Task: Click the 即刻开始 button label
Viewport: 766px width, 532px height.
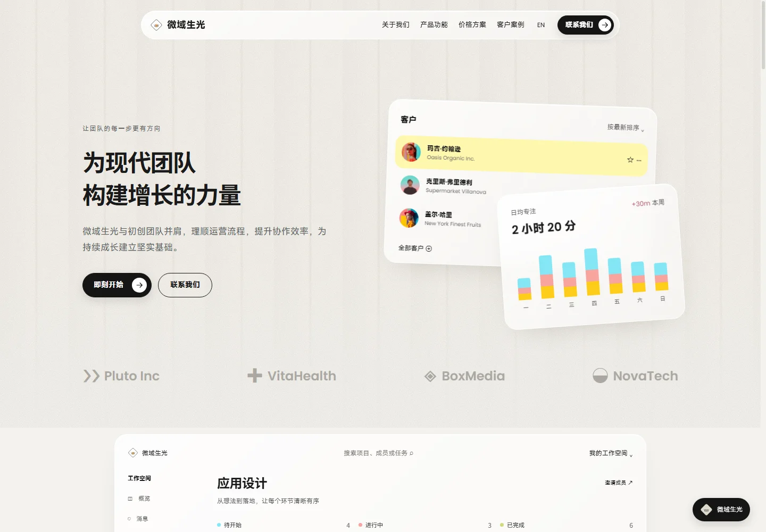Action: (109, 285)
